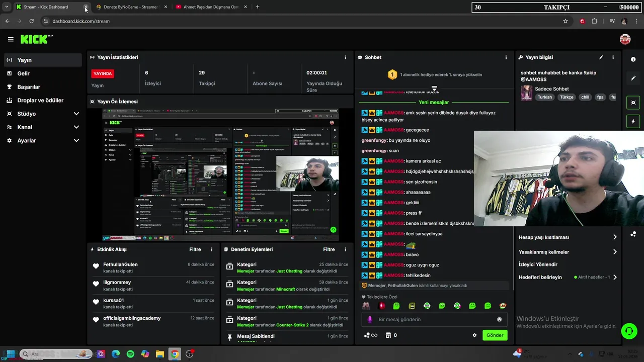Click officialgamblingacademy follow entry
The height and width of the screenshot is (362, 644).
(x=153, y=321)
